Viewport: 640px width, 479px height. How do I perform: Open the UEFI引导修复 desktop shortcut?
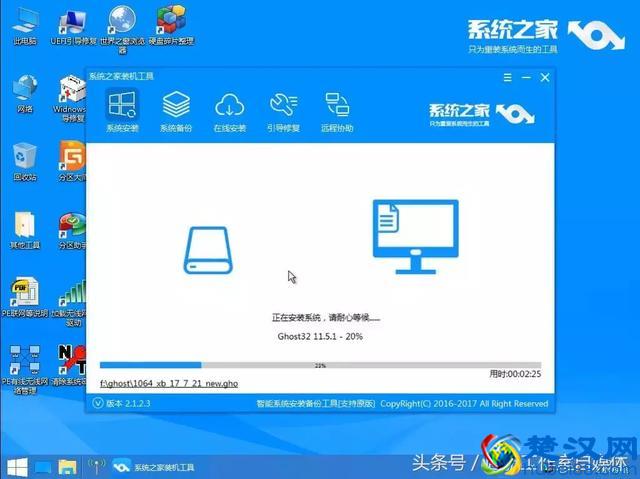click(73, 27)
